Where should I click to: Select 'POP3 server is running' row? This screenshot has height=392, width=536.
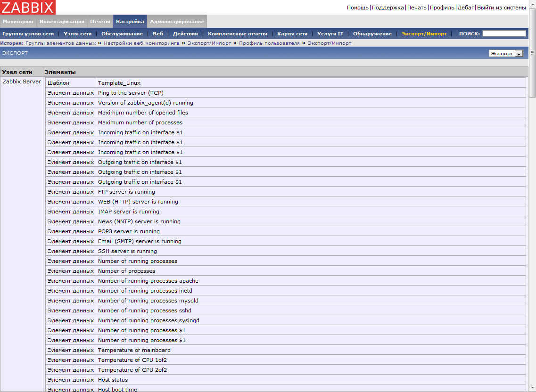286,231
